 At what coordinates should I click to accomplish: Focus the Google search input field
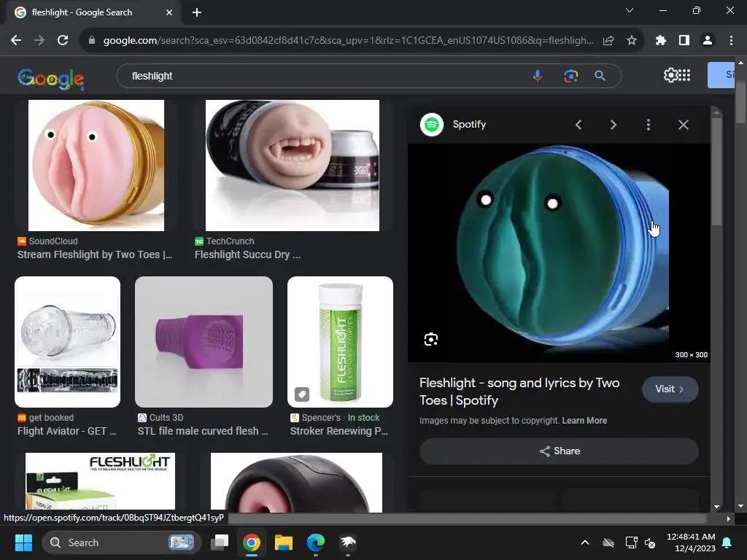(x=324, y=76)
